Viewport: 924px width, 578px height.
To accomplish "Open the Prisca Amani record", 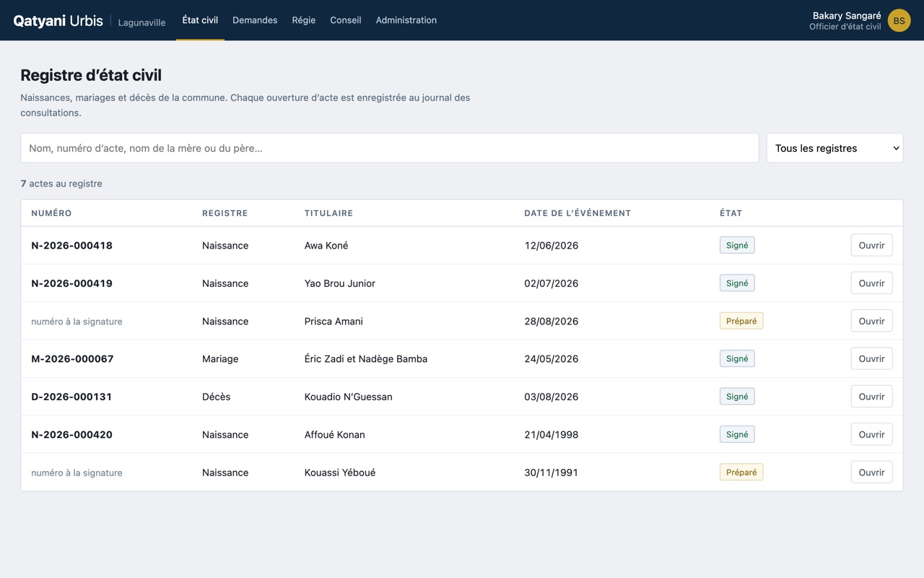I will (871, 321).
